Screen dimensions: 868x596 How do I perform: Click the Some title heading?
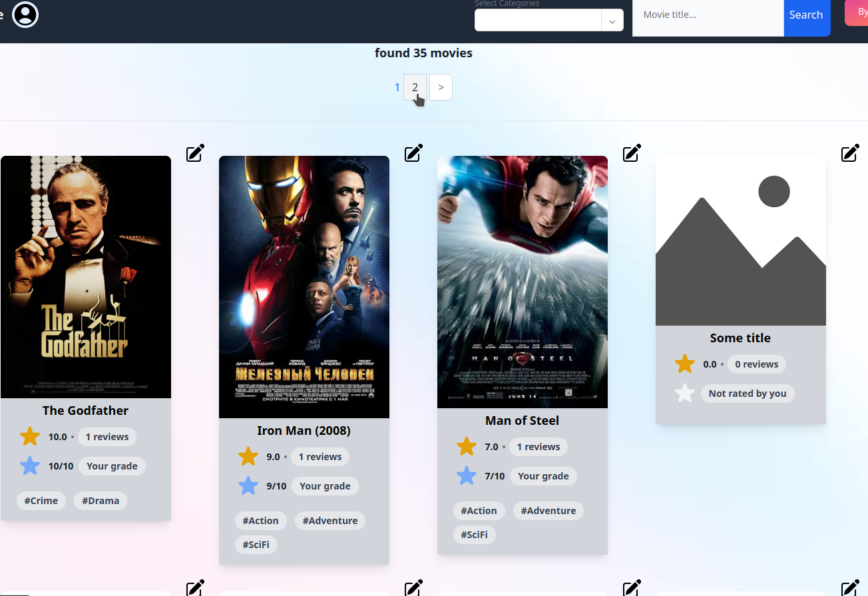pos(740,338)
